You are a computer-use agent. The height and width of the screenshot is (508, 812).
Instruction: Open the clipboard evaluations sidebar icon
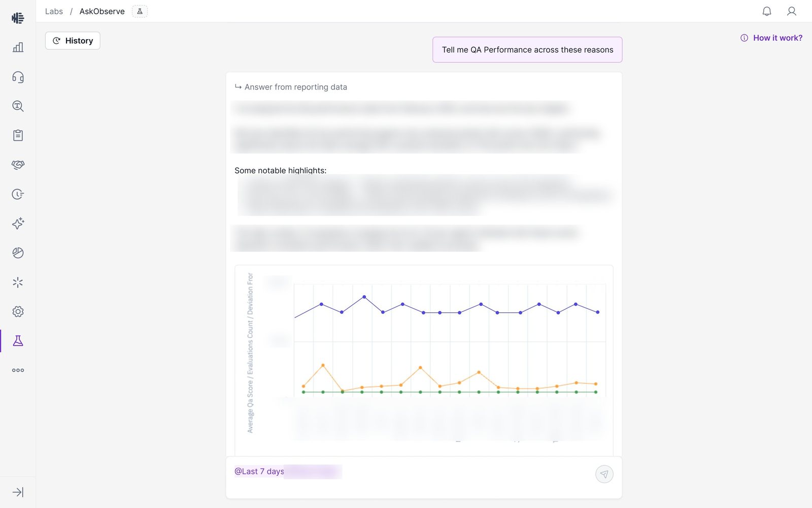point(18,136)
